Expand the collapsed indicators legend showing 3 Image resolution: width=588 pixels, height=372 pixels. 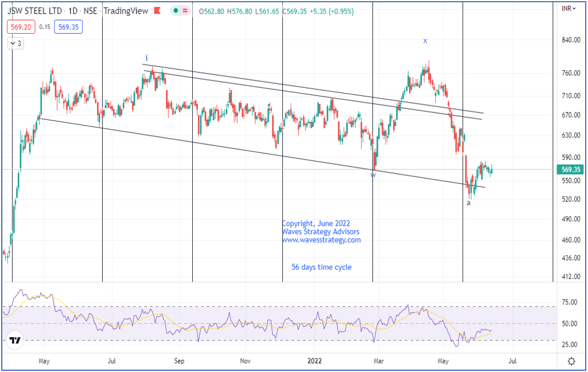click(16, 43)
